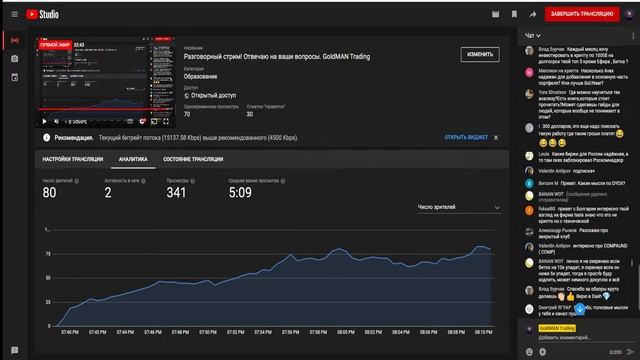Click the ПРЯМОЙ ЭФИР live badge

coord(56,45)
